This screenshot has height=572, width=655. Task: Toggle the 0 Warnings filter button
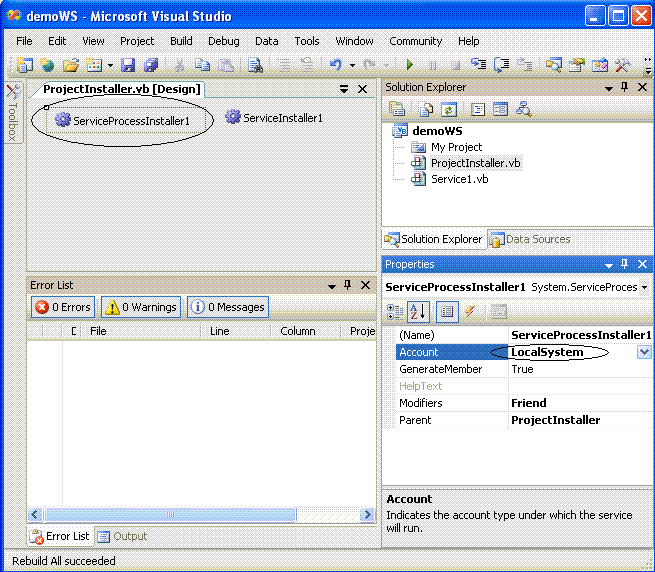[141, 307]
